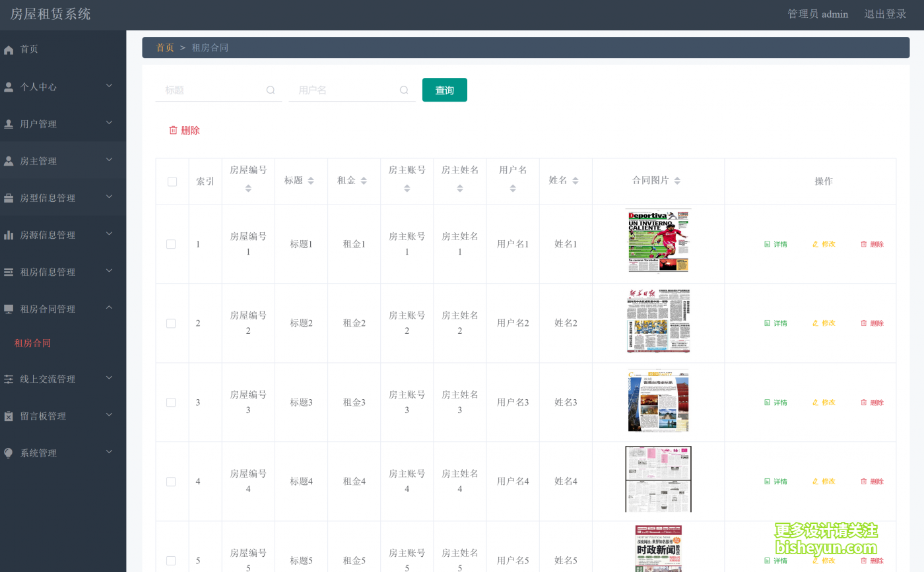Click the bulb icon next to 系统管理
Image resolution: width=924 pixels, height=572 pixels.
[x=9, y=453]
